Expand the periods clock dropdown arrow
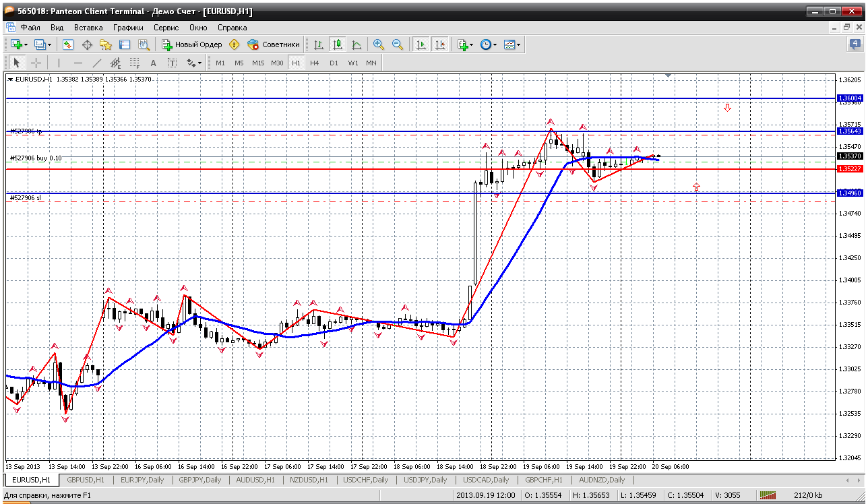The width and height of the screenshot is (868, 504). 495,44
